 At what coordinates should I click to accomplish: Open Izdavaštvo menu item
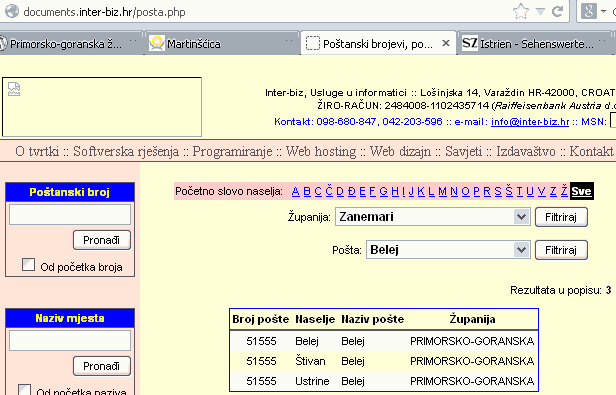(x=526, y=151)
